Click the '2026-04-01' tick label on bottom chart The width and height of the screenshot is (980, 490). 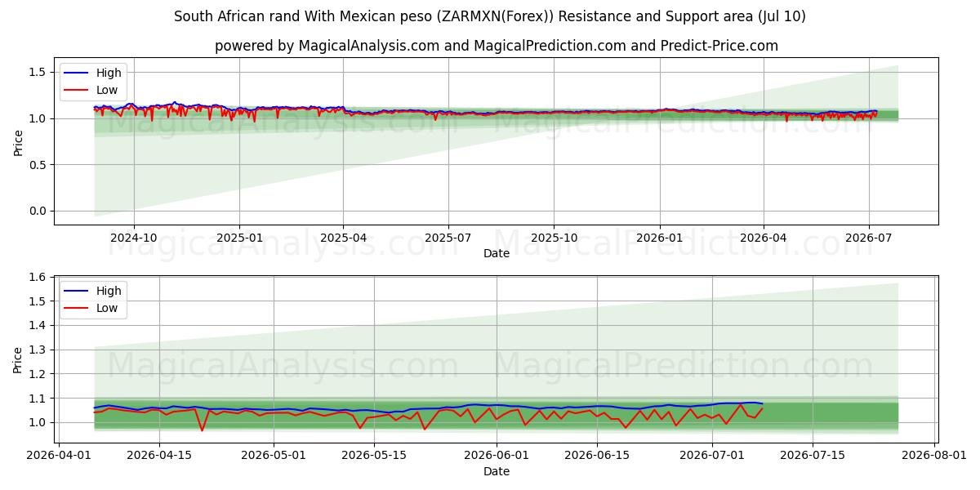coord(59,456)
